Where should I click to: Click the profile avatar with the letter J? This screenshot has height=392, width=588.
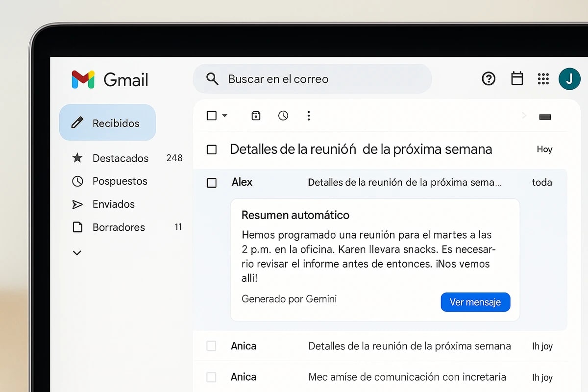click(569, 78)
